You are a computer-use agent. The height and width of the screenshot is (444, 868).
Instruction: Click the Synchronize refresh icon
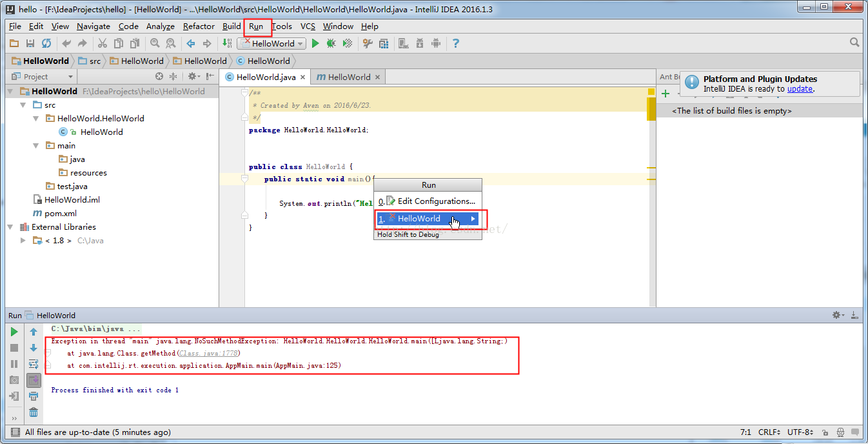(46, 43)
